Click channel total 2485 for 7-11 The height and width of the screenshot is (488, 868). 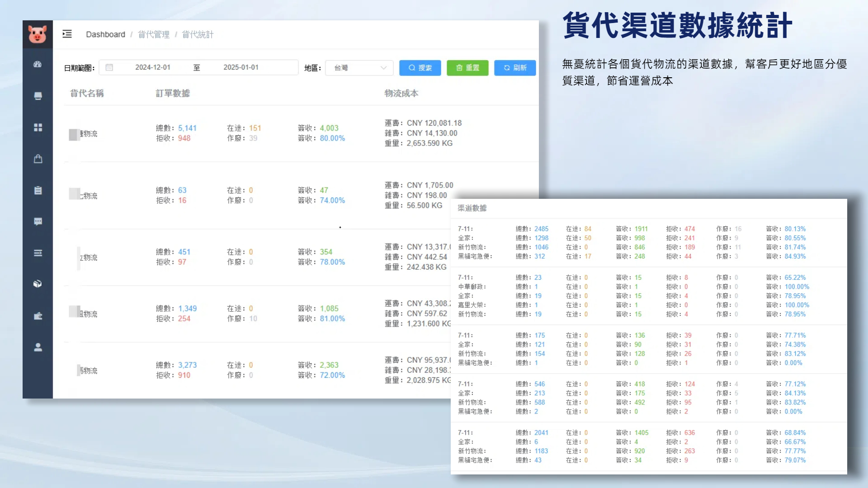coord(541,229)
